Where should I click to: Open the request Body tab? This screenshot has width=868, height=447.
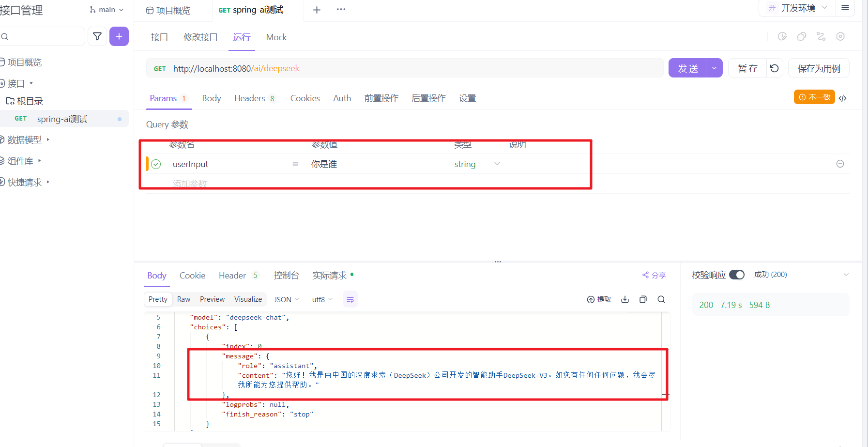pyautogui.click(x=212, y=98)
